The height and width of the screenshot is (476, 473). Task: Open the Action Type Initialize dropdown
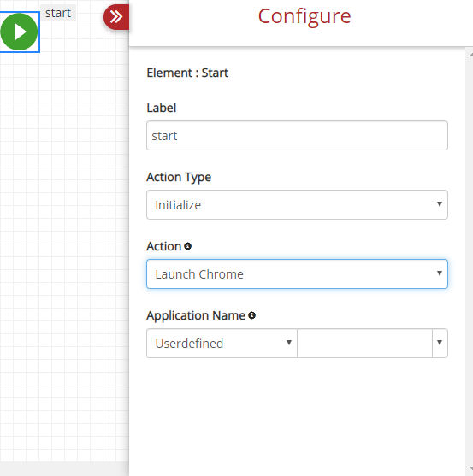tap(297, 204)
